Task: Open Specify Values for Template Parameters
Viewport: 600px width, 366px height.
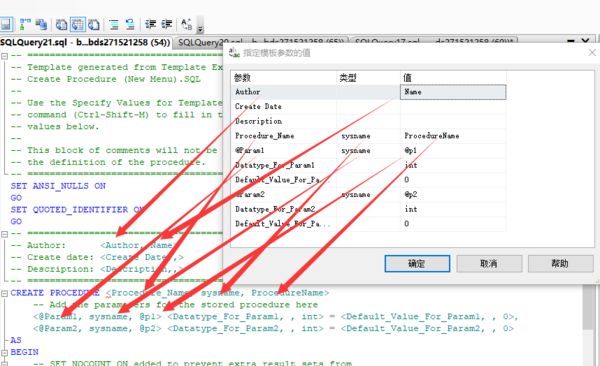Action: point(186,25)
